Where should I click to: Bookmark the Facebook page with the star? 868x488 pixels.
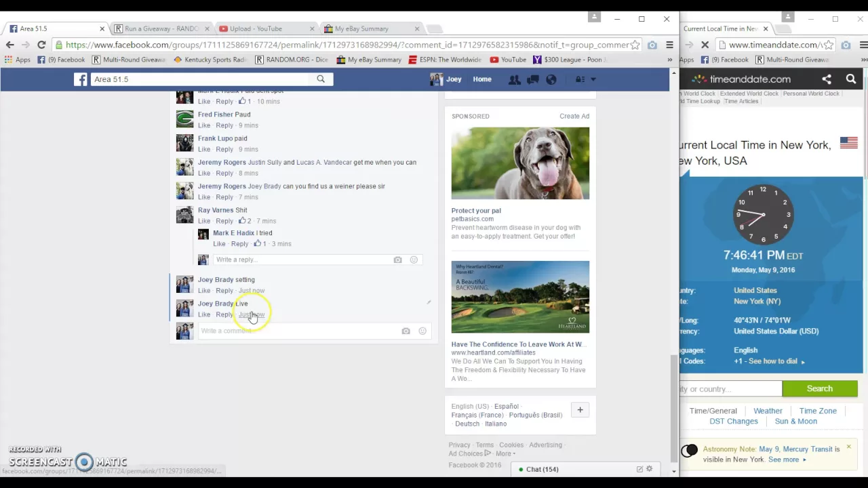tap(635, 45)
